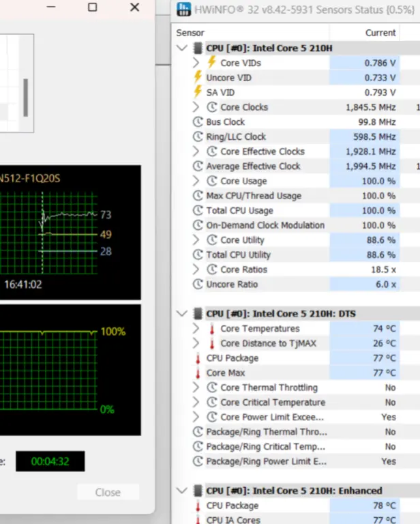Image resolution: width=420 pixels, height=524 pixels.
Task: Click clock icon beside On-Demand Clock Modulation
Action: point(198,225)
